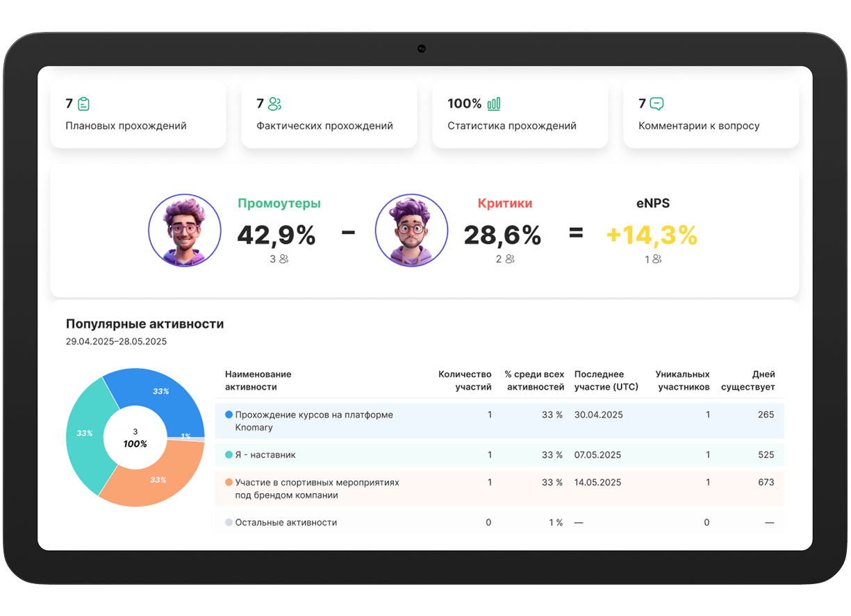This screenshot has height=616, width=851.
Task: Click the sad critic avatar
Action: [411, 231]
